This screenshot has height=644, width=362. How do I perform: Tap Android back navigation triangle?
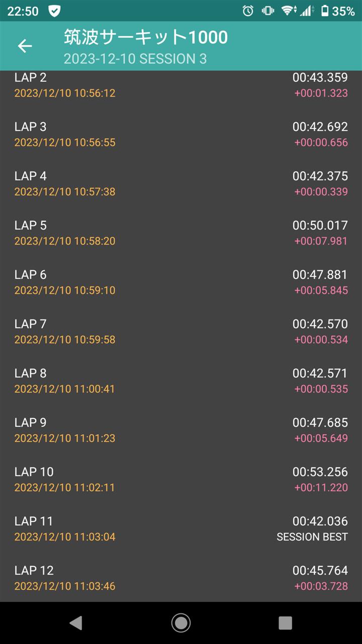(x=75, y=623)
